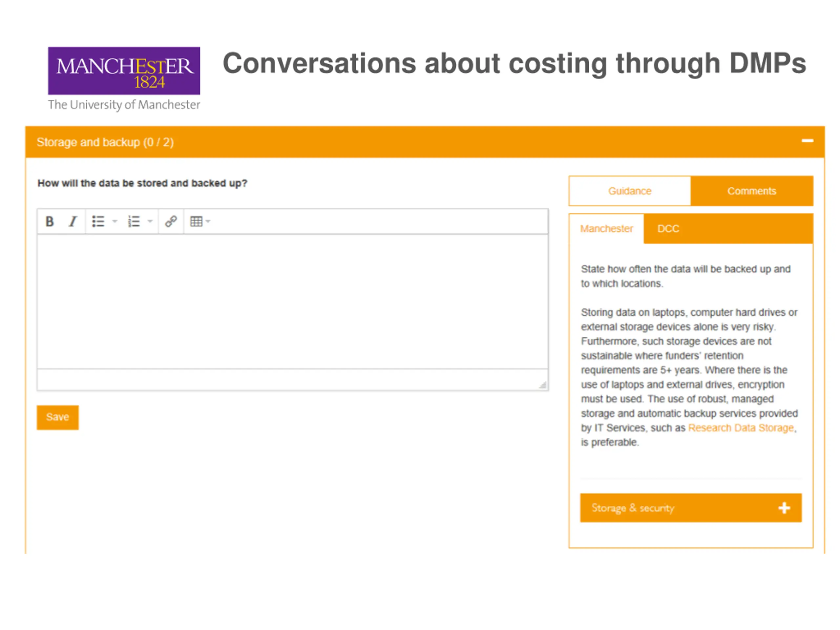Click the insert link icon

pos(171,221)
